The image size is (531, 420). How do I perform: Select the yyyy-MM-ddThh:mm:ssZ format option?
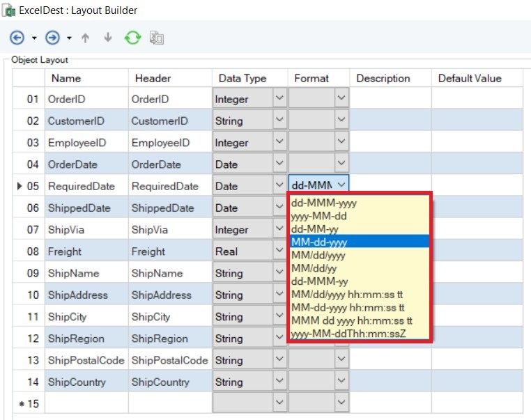348,334
